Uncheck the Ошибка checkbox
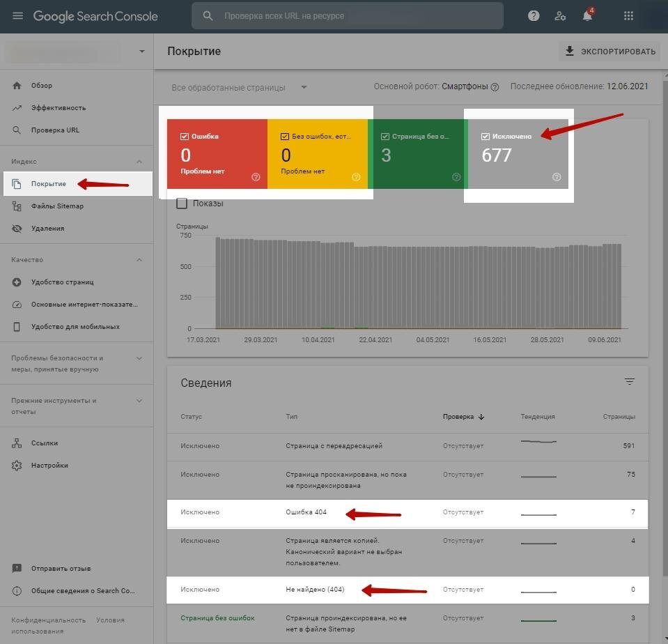Viewport: 668px width, 644px height. pyautogui.click(x=185, y=137)
